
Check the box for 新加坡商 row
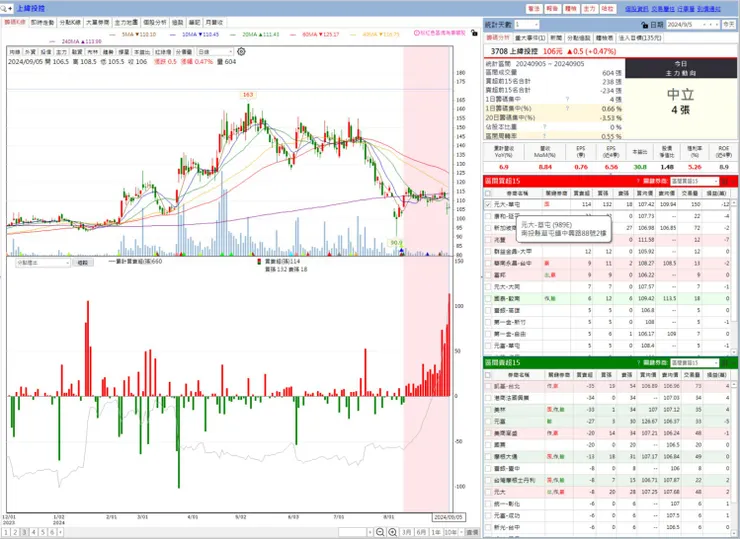coord(488,228)
